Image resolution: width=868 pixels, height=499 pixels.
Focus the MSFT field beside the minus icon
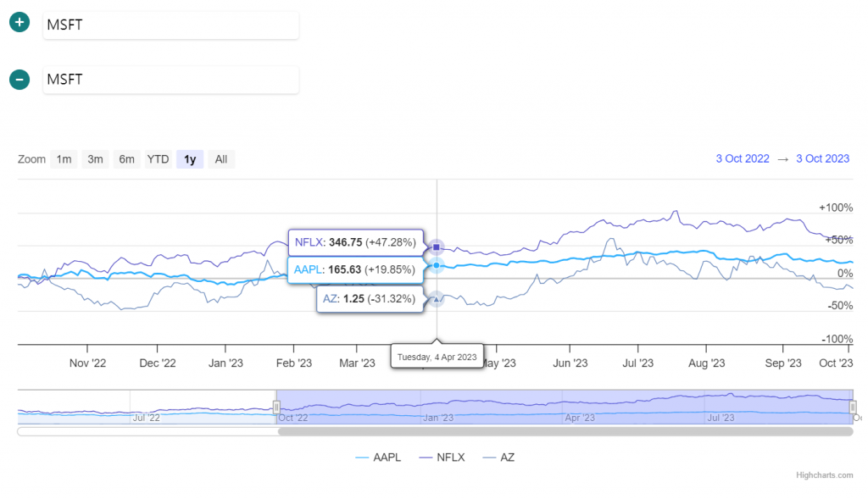coord(171,80)
